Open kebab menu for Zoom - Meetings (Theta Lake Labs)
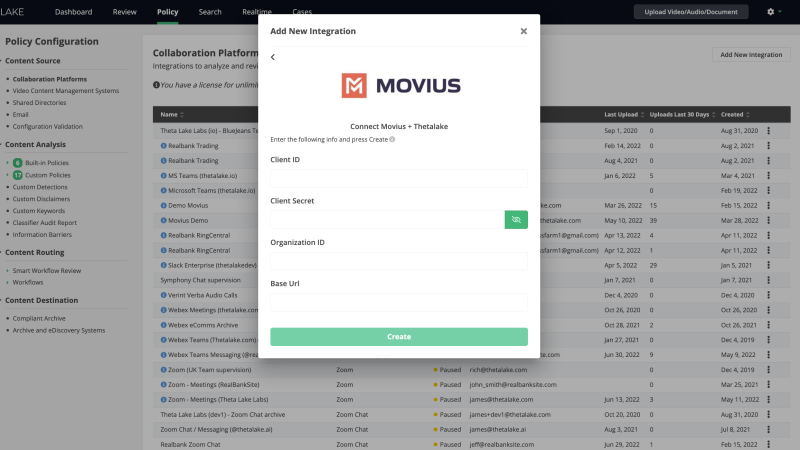Viewport: 800px width, 450px height. point(768,399)
